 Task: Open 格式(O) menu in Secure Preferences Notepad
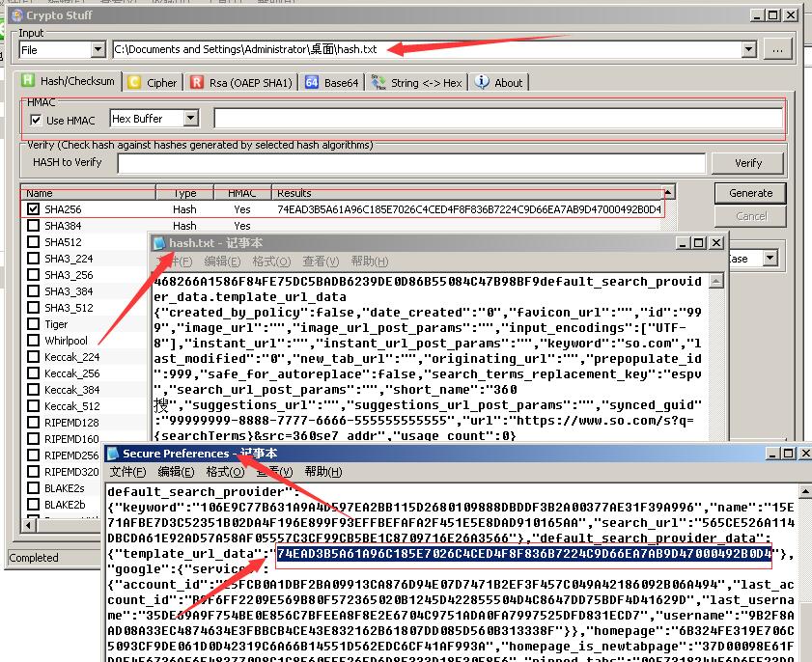click(x=225, y=472)
